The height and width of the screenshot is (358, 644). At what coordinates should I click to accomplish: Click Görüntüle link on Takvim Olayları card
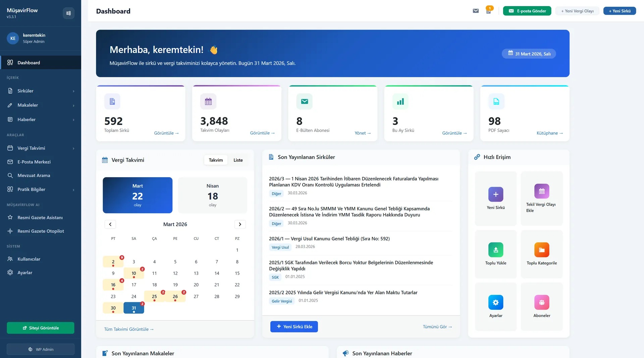click(x=262, y=133)
